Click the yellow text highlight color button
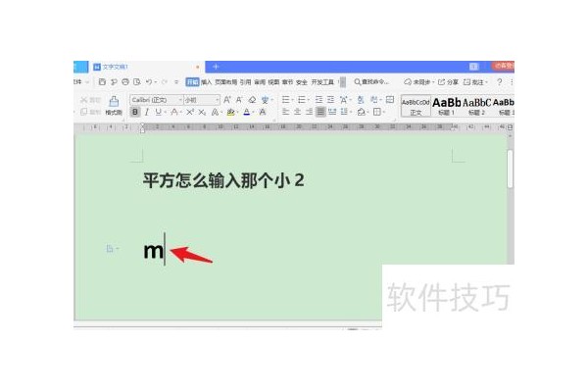 (x=230, y=112)
